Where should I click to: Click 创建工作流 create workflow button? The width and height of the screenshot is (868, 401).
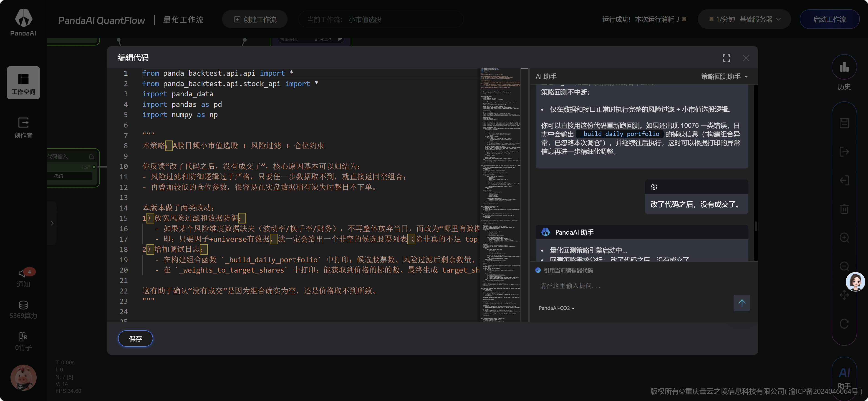(x=255, y=20)
